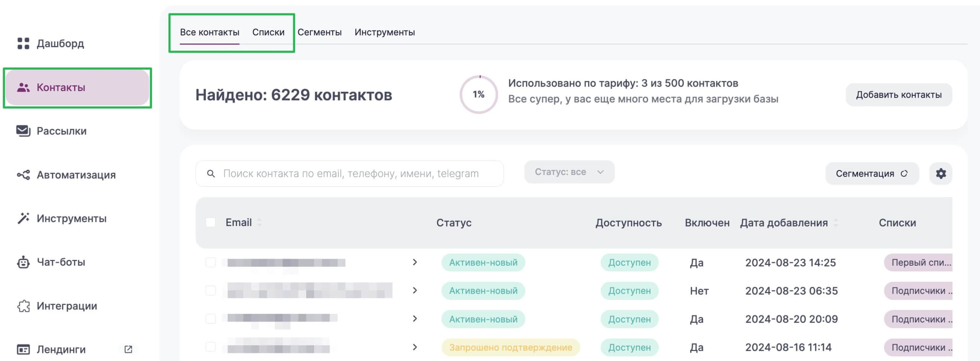Click the Интеграции puzzle icon
Viewport: 980px width, 361px height.
point(23,306)
